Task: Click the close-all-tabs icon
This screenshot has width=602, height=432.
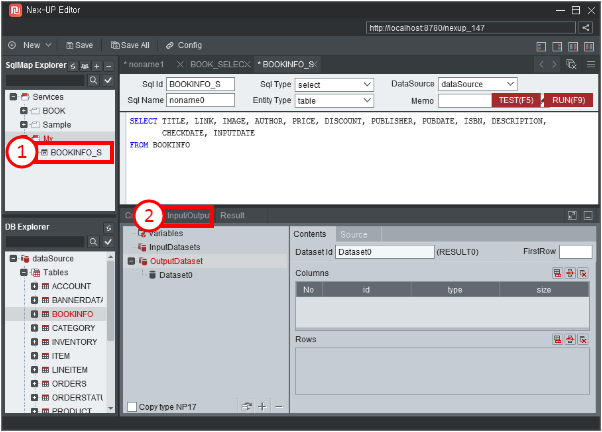Action: click(571, 65)
